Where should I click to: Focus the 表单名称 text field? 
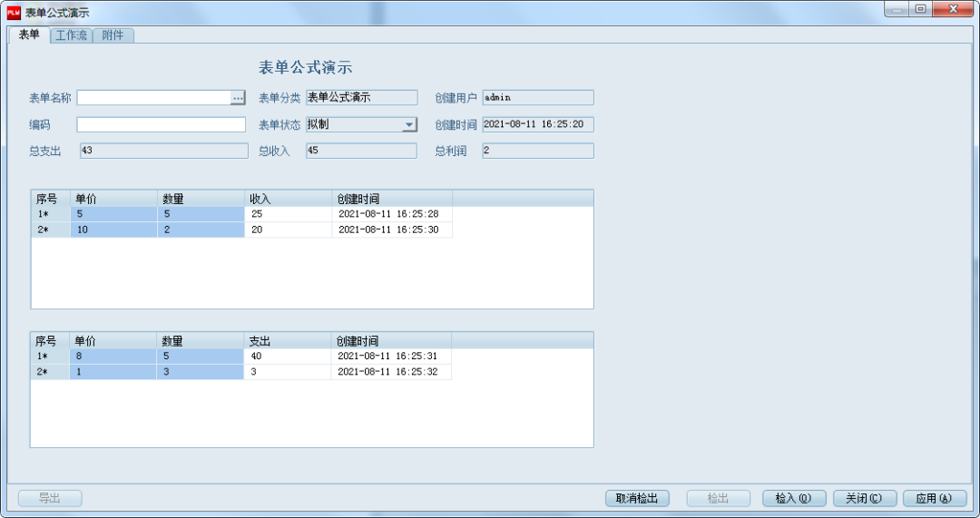click(153, 98)
